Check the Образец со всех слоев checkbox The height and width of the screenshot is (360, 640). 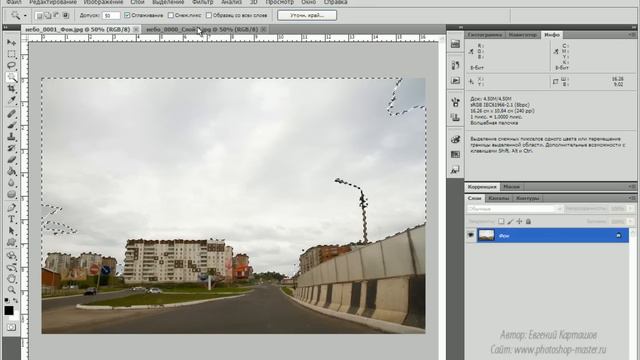209,16
